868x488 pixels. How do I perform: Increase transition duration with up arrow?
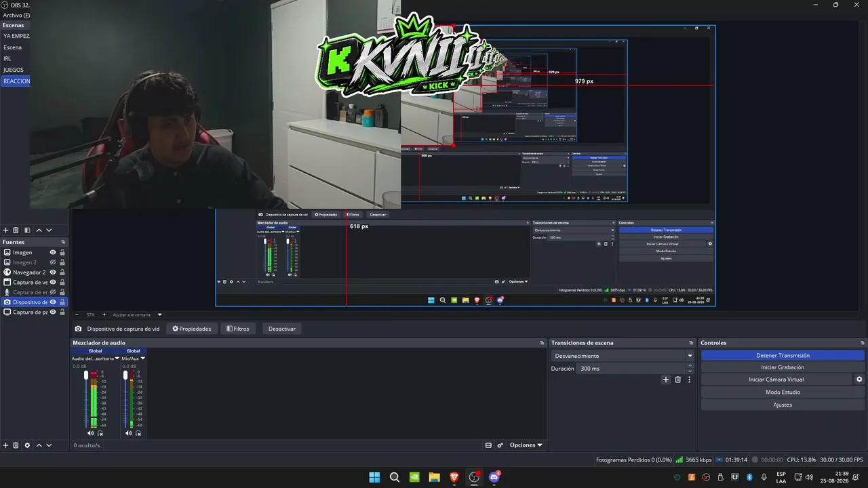click(690, 366)
